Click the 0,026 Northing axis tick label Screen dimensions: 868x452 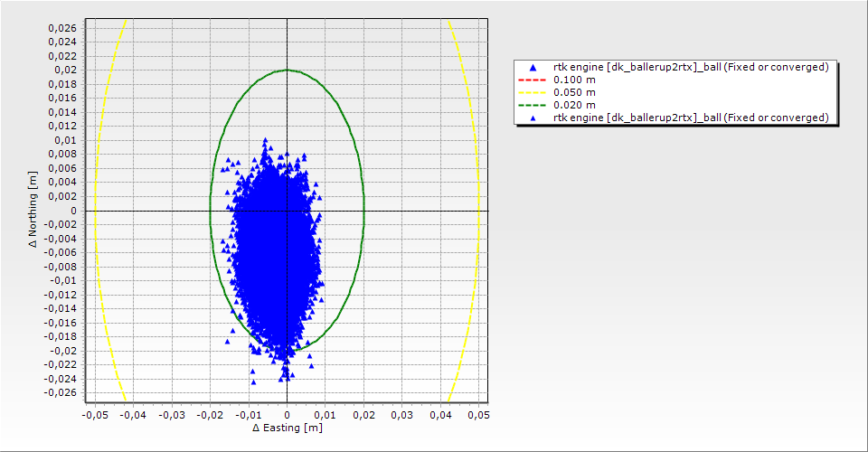click(62, 28)
